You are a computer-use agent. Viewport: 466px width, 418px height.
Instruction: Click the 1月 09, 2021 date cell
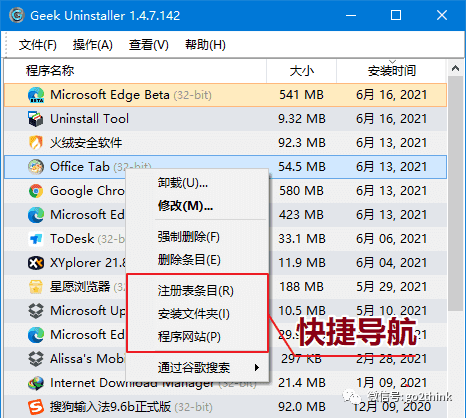(392, 383)
